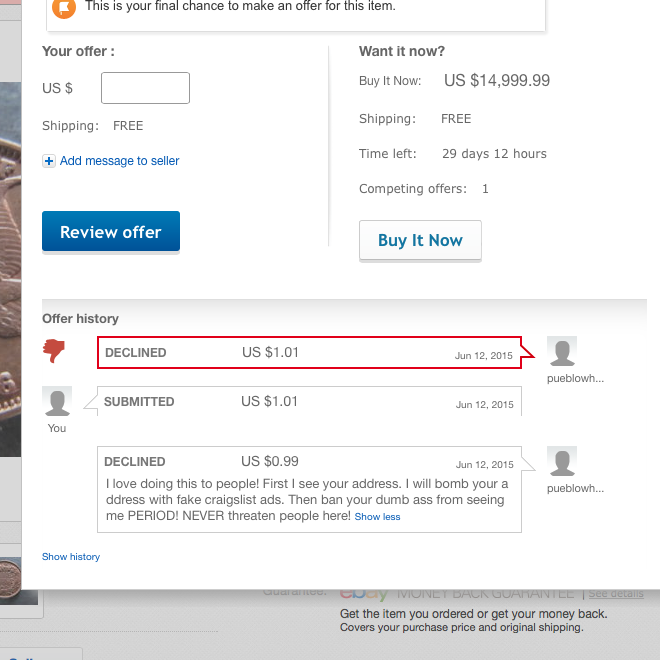
Task: Select the submitted US $1.01 offer row
Action: pos(309,401)
